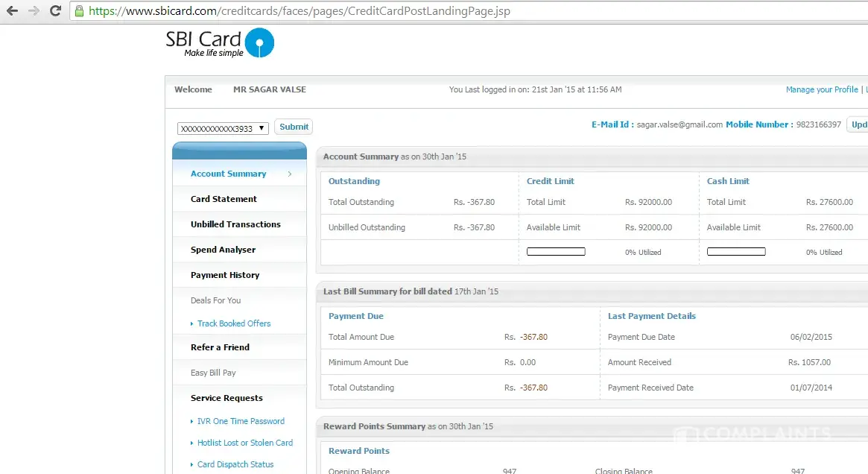The image size is (868, 474).
Task: Select Credit Limit Total Limit value Rs. 92000.00
Action: (648, 202)
